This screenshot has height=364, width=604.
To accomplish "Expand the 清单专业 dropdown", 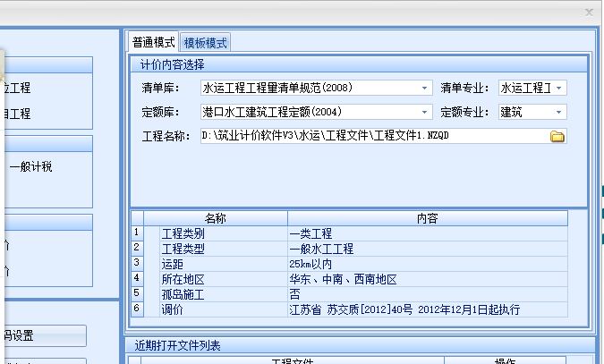I will click(x=559, y=89).
